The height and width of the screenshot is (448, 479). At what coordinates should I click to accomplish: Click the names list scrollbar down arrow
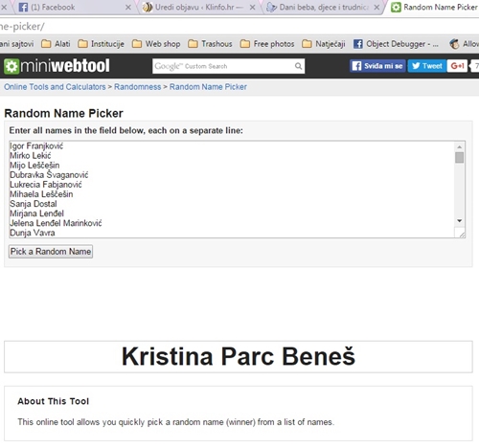coord(459,221)
